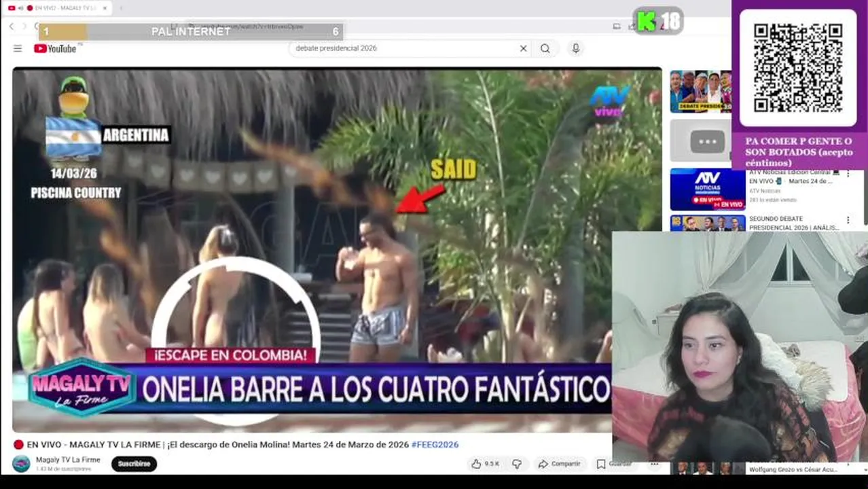Open options menu for Segundo Debate video
This screenshot has width=868, height=489.
[x=848, y=220]
